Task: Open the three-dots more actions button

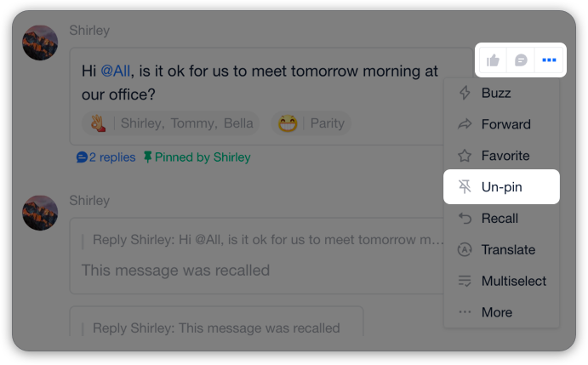Action: (549, 60)
